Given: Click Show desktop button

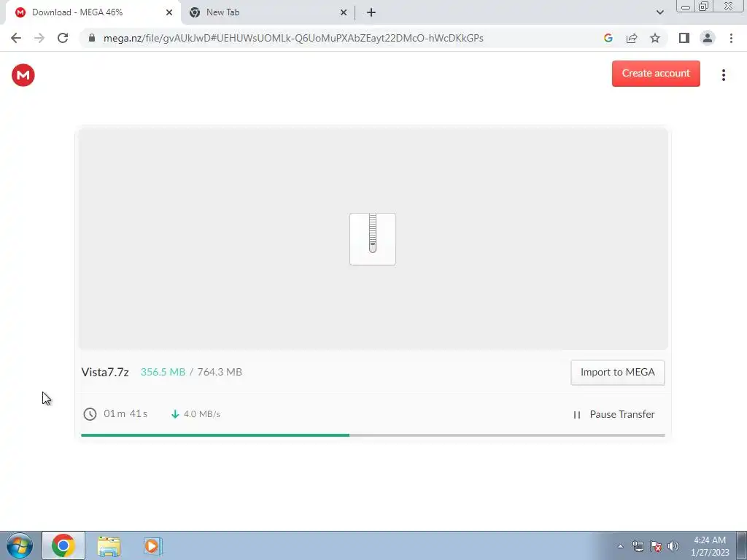Looking at the screenshot, I should (x=742, y=545).
